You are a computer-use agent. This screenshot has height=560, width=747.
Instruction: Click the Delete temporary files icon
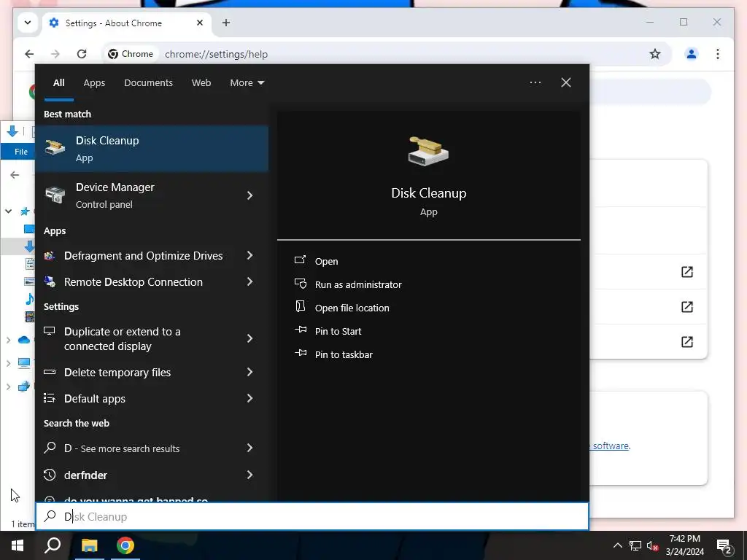click(50, 372)
